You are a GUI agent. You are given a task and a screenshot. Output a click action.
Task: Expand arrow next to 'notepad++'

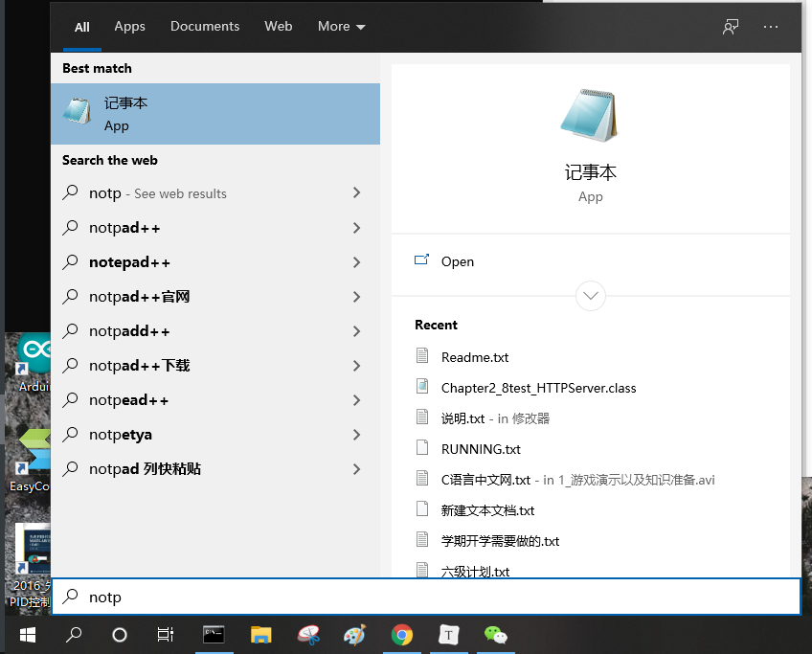[356, 262]
